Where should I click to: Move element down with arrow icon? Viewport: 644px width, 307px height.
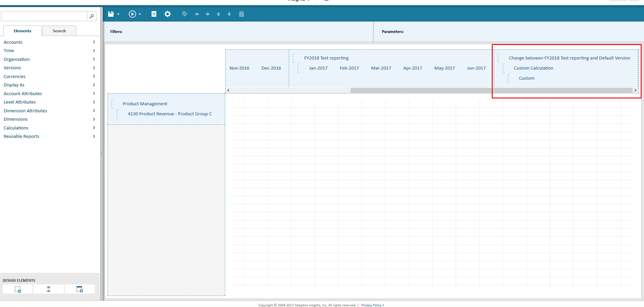[229, 14]
